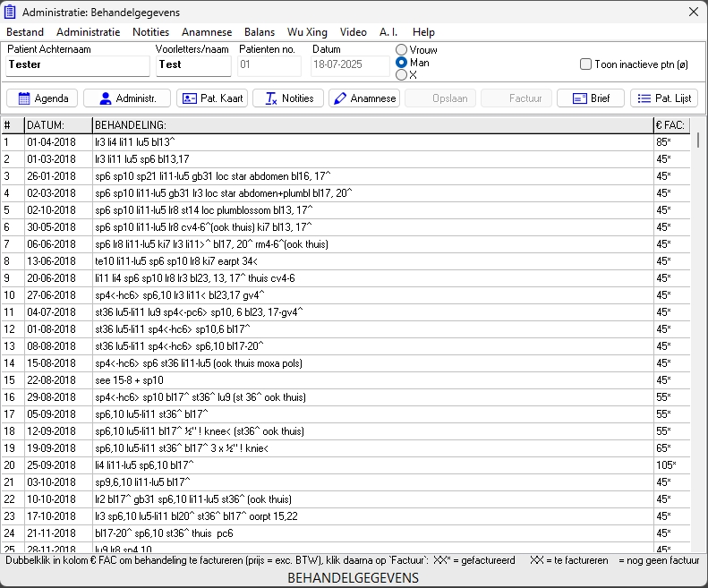This screenshot has width=708, height=588.
Task: Select the Vrouw radio button
Action: click(x=402, y=50)
